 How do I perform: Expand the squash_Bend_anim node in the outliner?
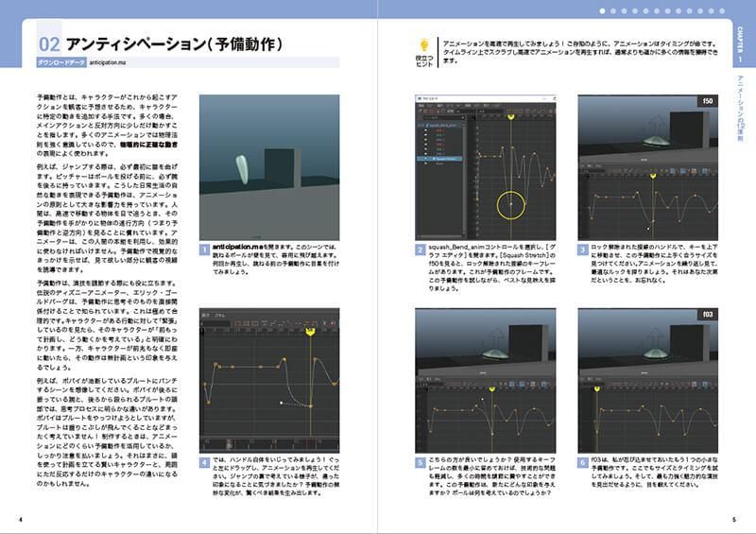(420, 125)
